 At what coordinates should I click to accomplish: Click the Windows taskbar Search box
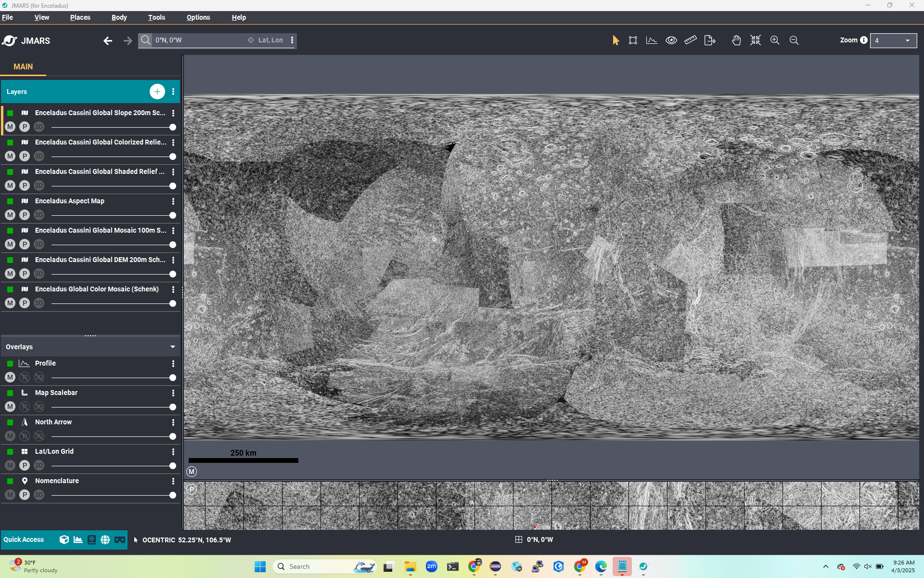(x=324, y=566)
